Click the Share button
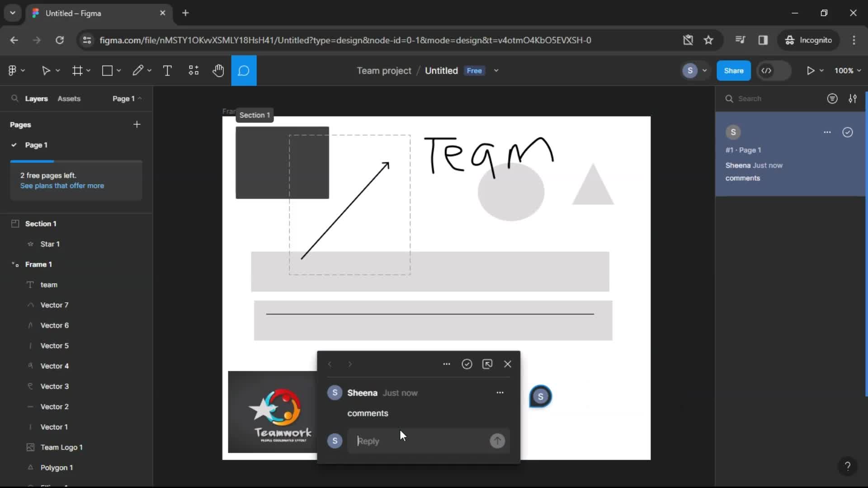868x488 pixels. pyautogui.click(x=734, y=70)
